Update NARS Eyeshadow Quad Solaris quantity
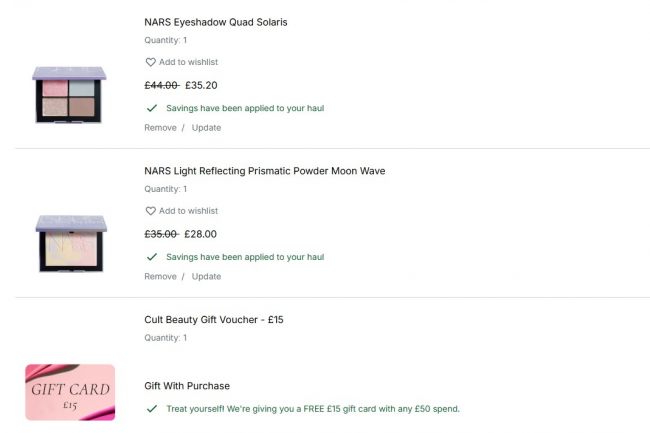650x433 pixels. tap(206, 128)
